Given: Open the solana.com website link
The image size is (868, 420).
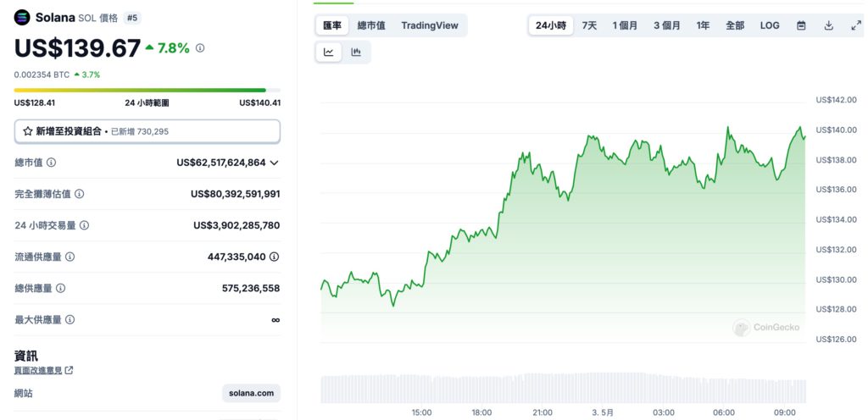Looking at the screenshot, I should point(252,393).
